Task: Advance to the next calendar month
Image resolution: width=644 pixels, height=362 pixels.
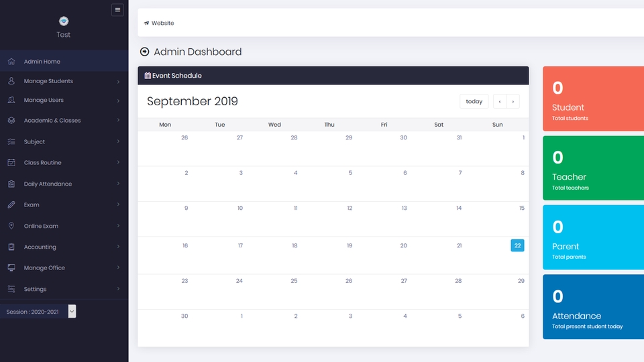Action: click(x=513, y=101)
